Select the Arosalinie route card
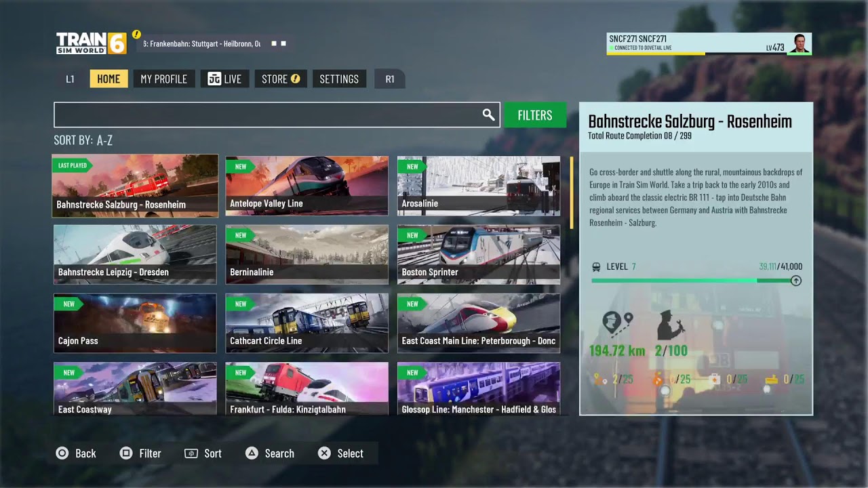This screenshot has height=488, width=868. pyautogui.click(x=479, y=186)
